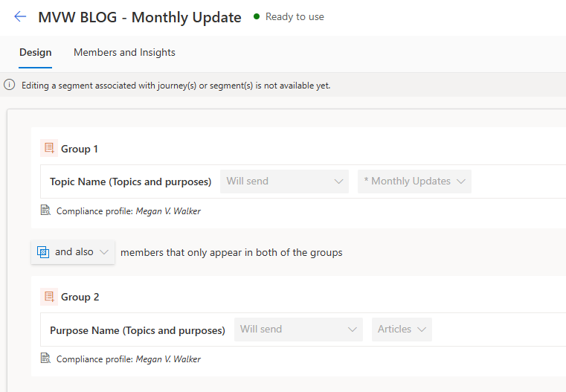The height and width of the screenshot is (392, 566).
Task: Click the back arrow icon
Action: pos(20,17)
